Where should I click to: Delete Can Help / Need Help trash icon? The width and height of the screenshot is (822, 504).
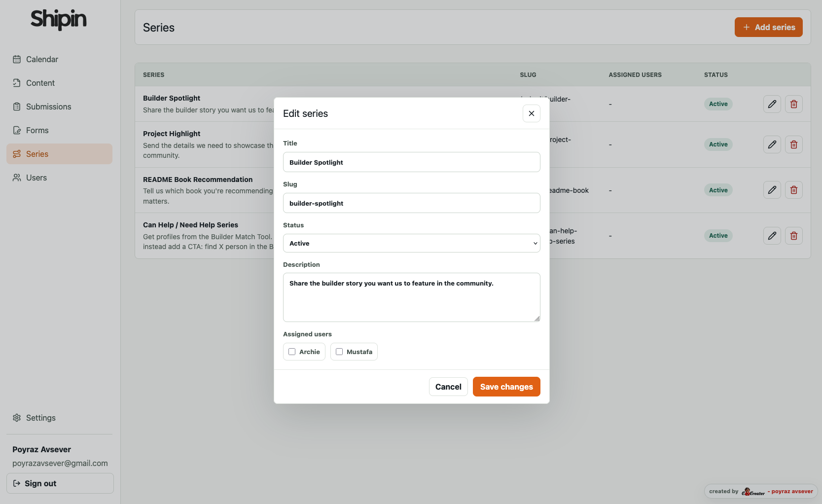(794, 236)
